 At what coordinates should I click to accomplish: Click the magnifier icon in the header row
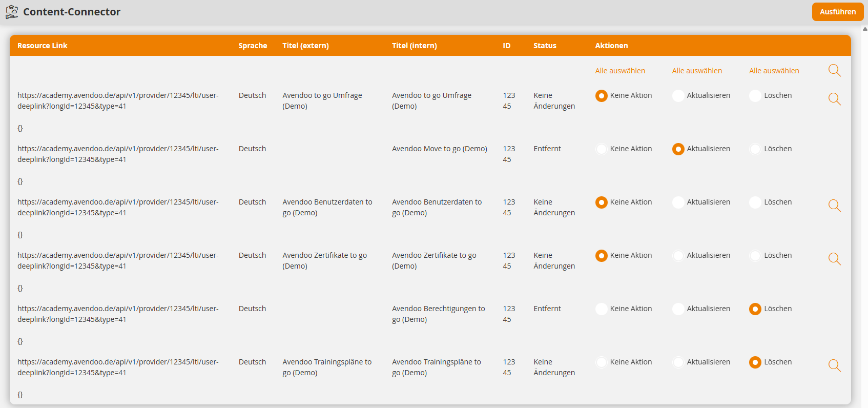(834, 70)
